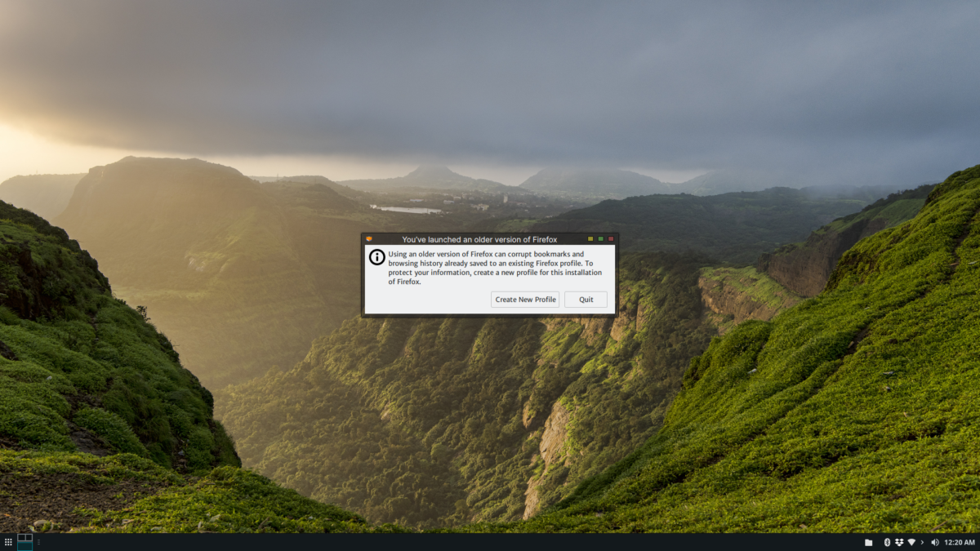980x551 pixels.
Task: Open the volume speaker icon in the tray
Action: [x=935, y=542]
